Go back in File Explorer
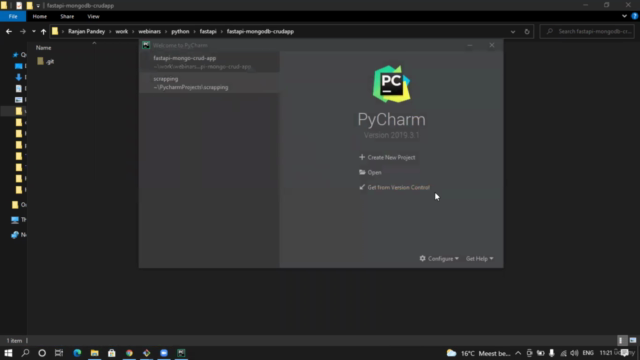This screenshot has height=360, width=640. click(x=9, y=31)
